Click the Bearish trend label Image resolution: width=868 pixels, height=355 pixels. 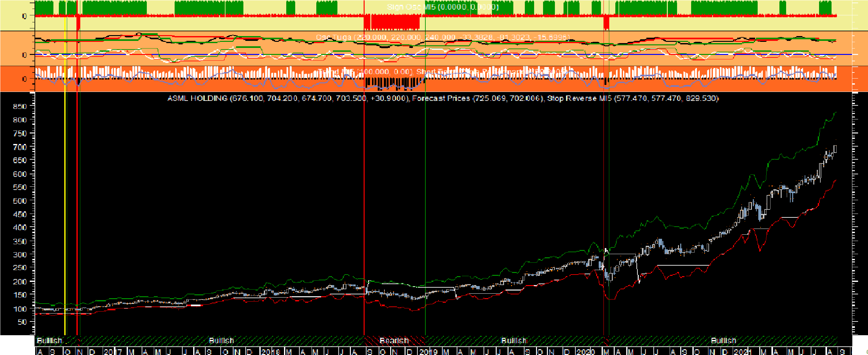pos(394,340)
